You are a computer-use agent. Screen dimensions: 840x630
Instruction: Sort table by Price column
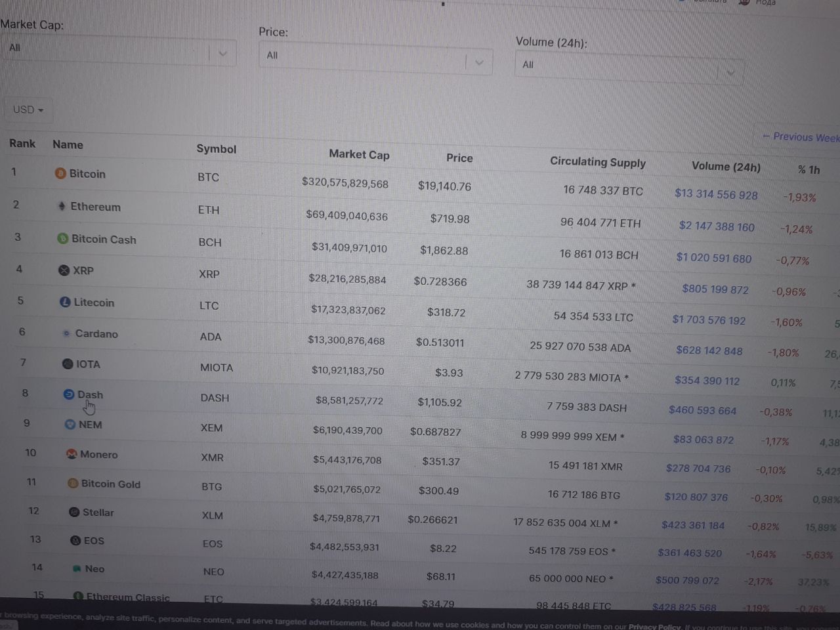click(459, 157)
